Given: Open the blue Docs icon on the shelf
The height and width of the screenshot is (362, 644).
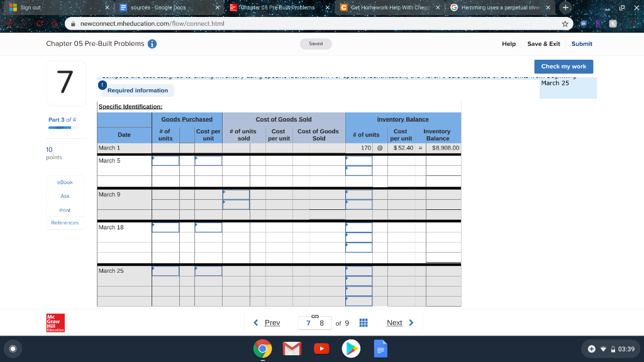Looking at the screenshot, I should pyautogui.click(x=380, y=349).
